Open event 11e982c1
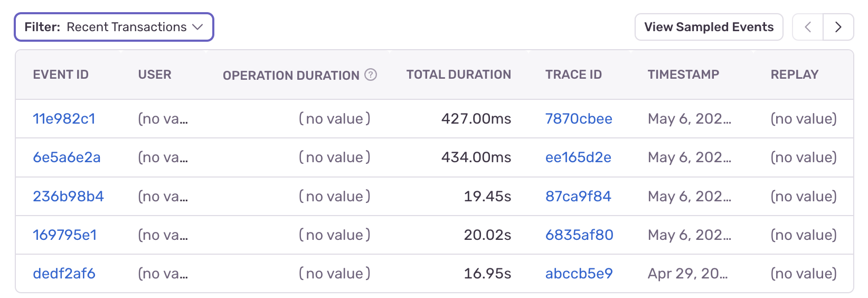This screenshot has width=868, height=298. pyautogui.click(x=64, y=119)
